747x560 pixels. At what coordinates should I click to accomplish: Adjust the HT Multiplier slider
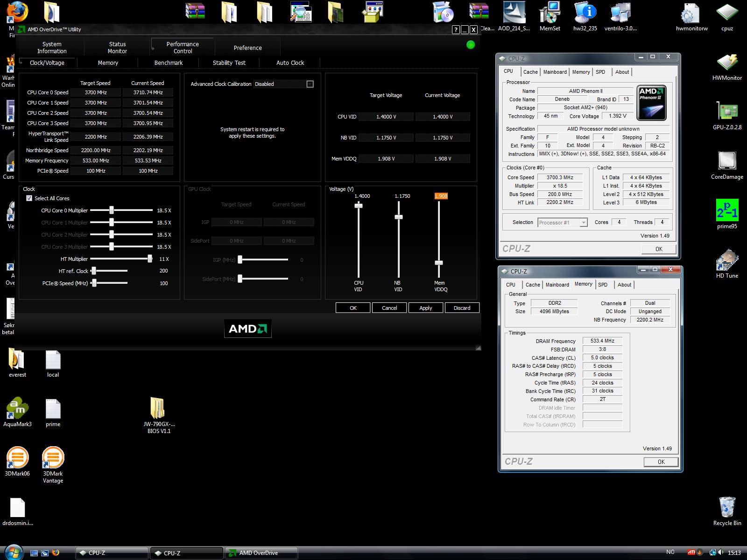click(x=150, y=259)
